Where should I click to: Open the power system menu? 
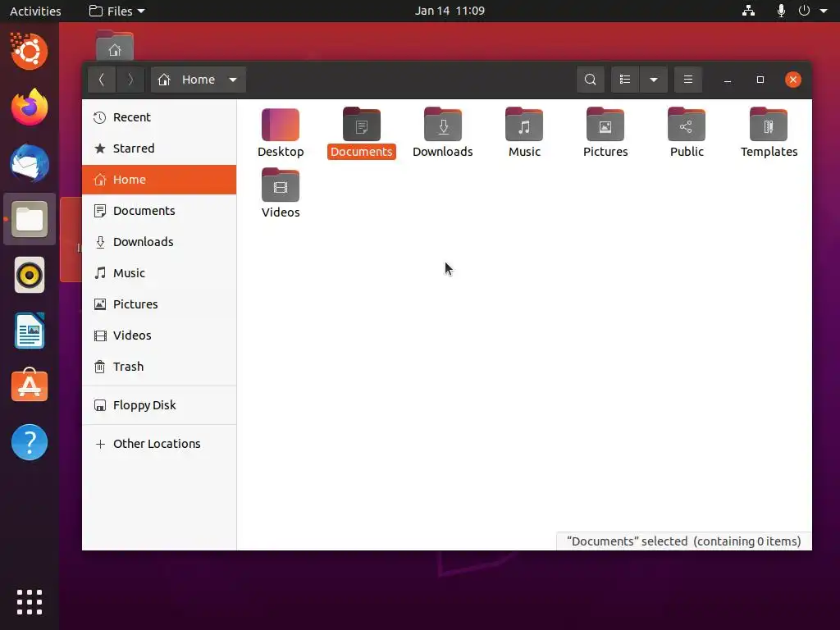pos(813,11)
